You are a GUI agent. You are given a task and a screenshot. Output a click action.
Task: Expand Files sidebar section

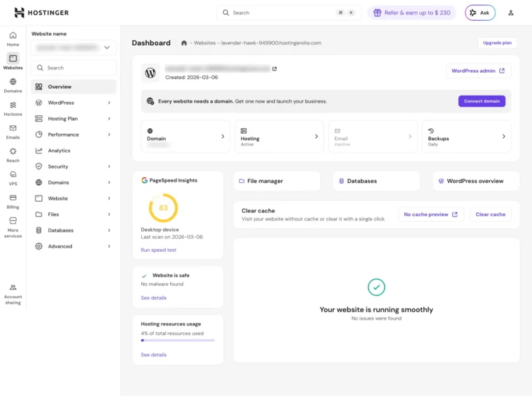pyautogui.click(x=73, y=214)
